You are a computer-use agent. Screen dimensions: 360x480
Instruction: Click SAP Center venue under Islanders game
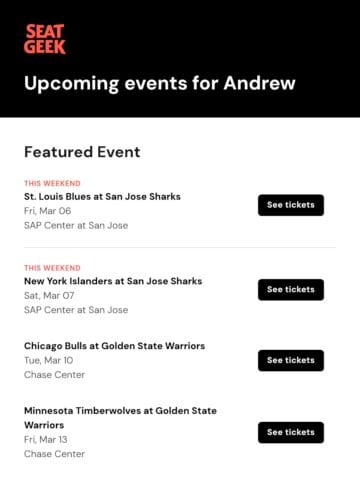76,310
